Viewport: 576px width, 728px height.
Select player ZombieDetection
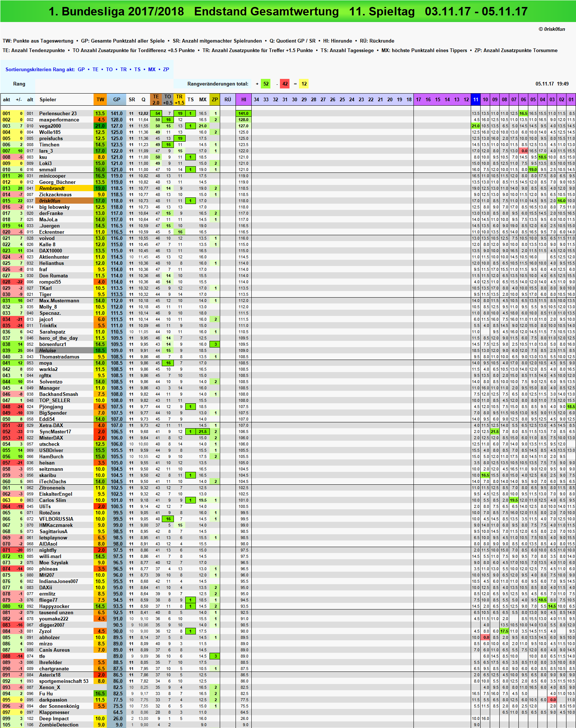point(59,725)
